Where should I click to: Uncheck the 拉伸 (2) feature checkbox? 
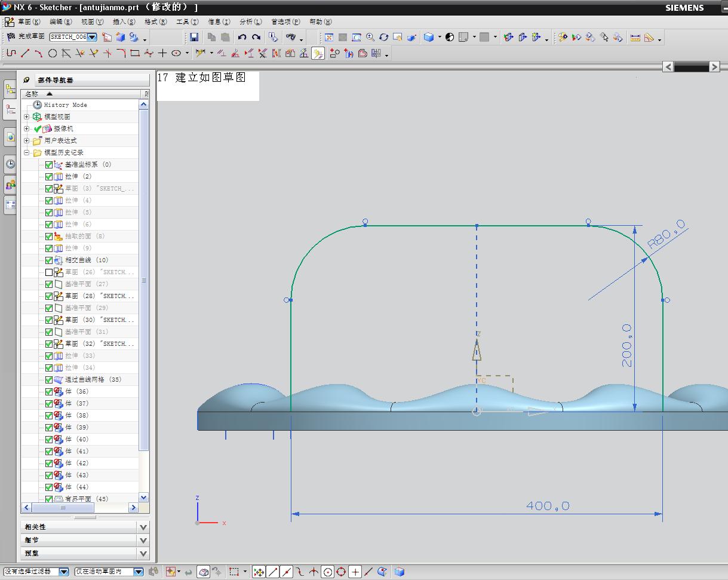(x=49, y=176)
